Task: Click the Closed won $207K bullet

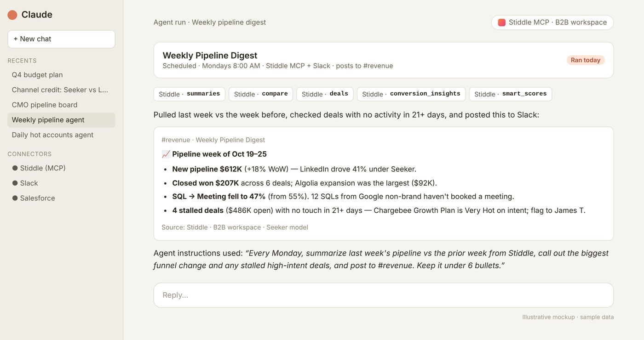Action: pyautogui.click(x=305, y=183)
